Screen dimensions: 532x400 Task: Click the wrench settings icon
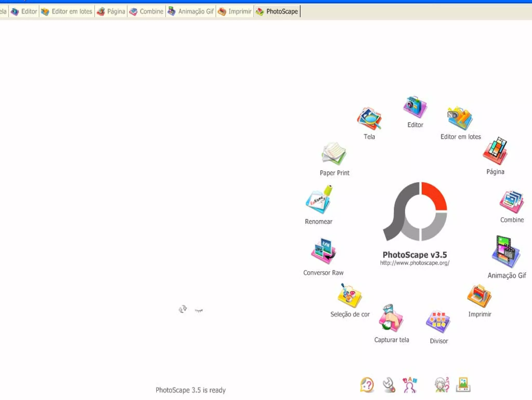[x=389, y=385]
